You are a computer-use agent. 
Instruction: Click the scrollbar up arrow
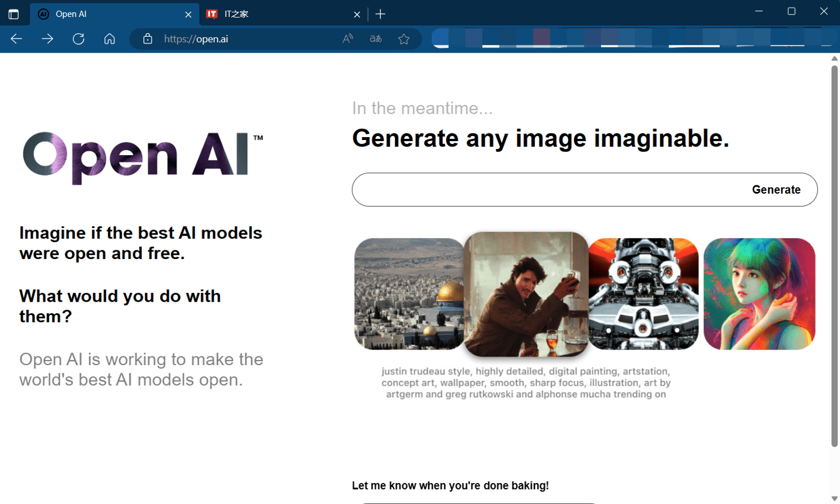(834, 58)
